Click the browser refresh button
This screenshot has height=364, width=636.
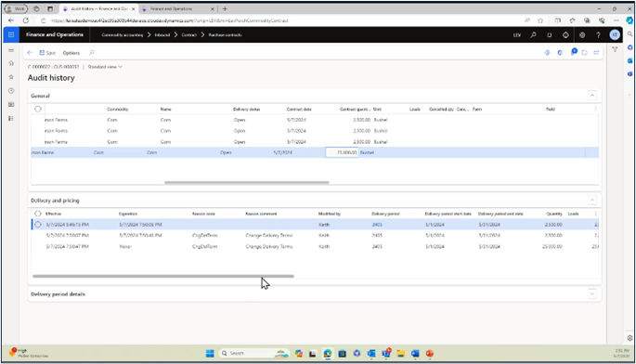(26, 20)
